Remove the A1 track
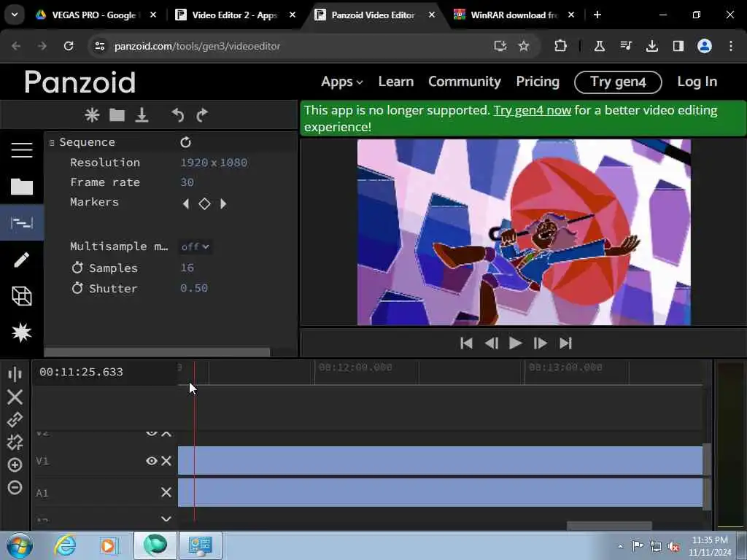This screenshot has height=560, width=747. (x=166, y=492)
